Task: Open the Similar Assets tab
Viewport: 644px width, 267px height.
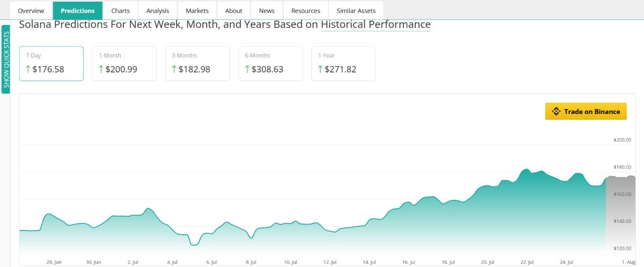Action: 356,11
